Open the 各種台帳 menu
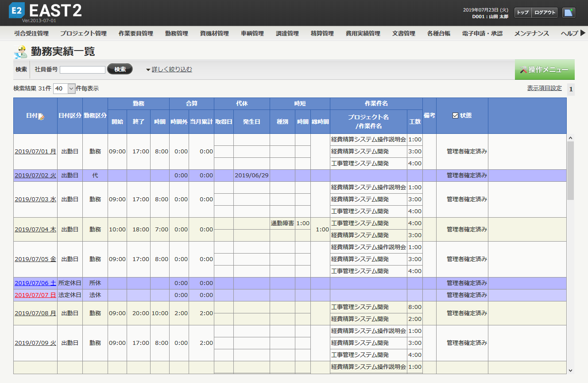Viewport: 588px width, 383px height. point(438,33)
